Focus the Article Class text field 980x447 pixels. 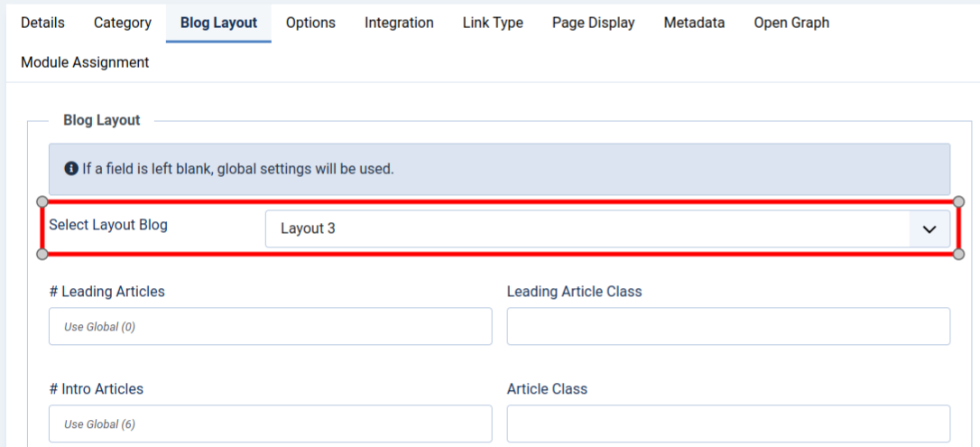728,424
